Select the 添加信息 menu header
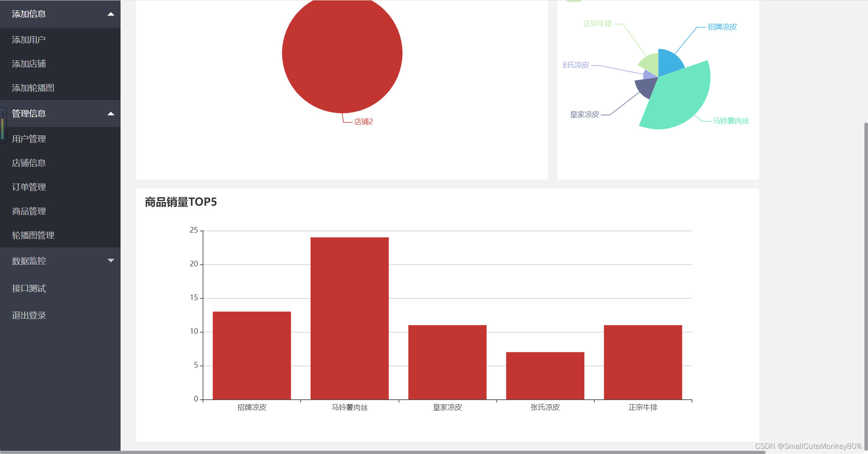This screenshot has height=454, width=868. (60, 14)
